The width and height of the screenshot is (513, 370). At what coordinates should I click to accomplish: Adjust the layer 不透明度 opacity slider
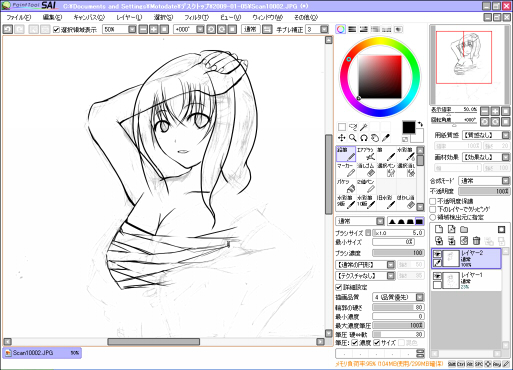tap(484, 191)
